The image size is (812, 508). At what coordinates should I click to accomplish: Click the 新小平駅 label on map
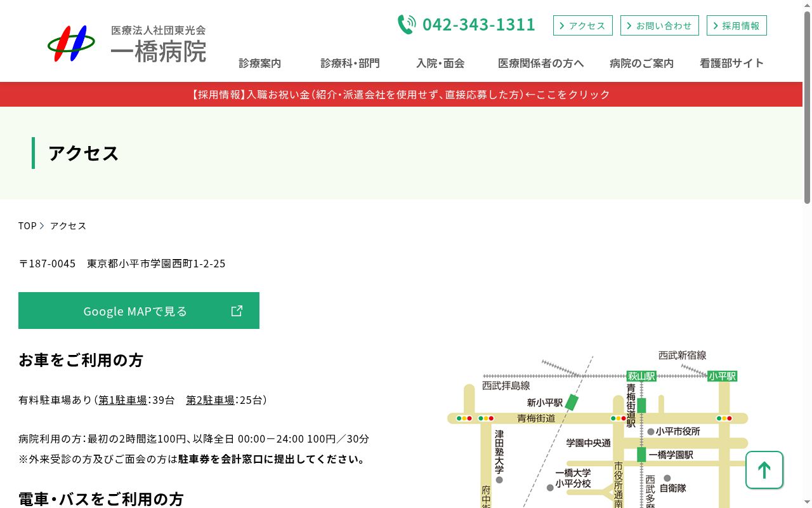coord(545,403)
